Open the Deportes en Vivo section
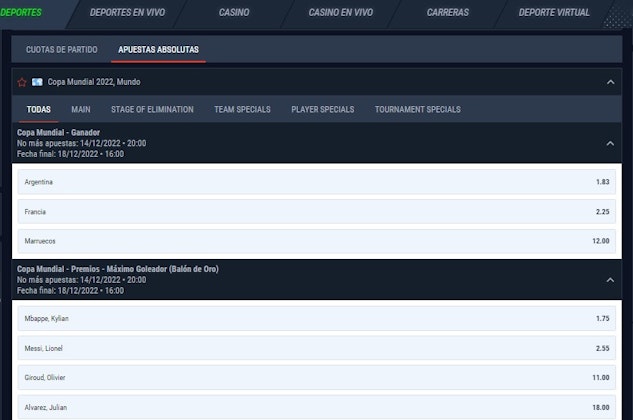 click(x=127, y=13)
